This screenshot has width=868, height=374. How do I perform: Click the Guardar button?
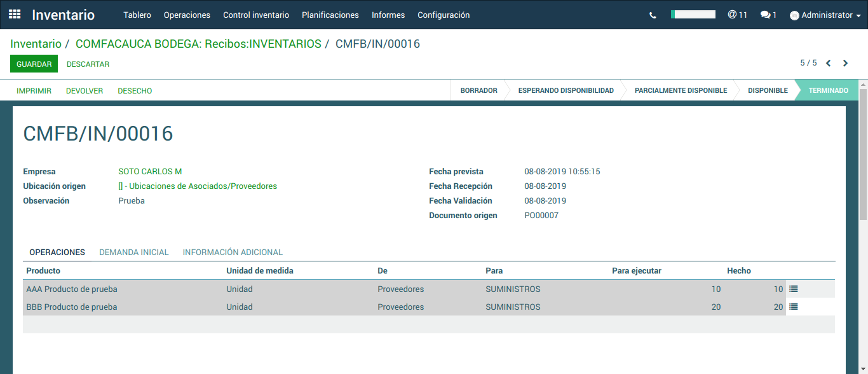tap(34, 64)
